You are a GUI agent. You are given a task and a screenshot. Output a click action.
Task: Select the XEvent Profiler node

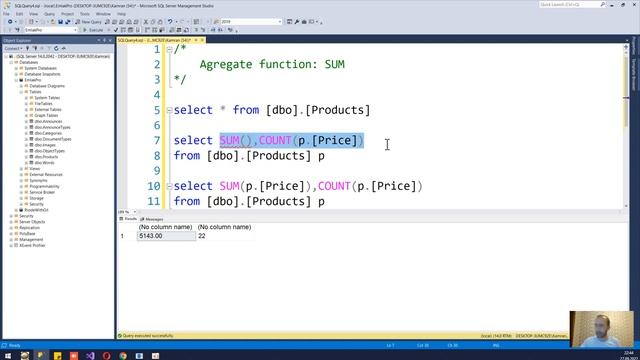click(32, 245)
